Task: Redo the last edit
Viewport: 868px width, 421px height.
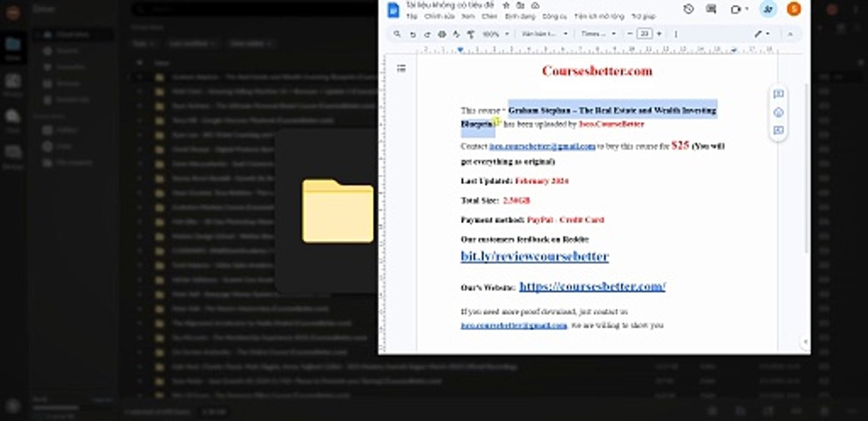Action: pyautogui.click(x=428, y=34)
